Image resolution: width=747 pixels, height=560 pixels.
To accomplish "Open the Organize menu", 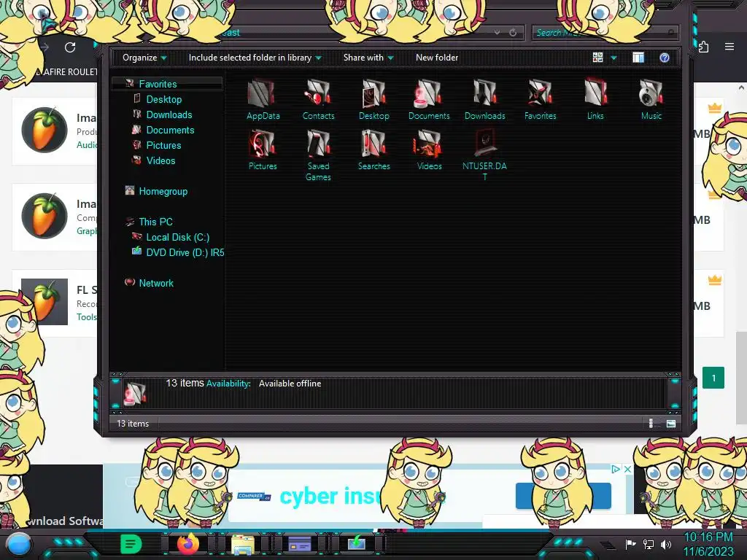I will pos(144,58).
